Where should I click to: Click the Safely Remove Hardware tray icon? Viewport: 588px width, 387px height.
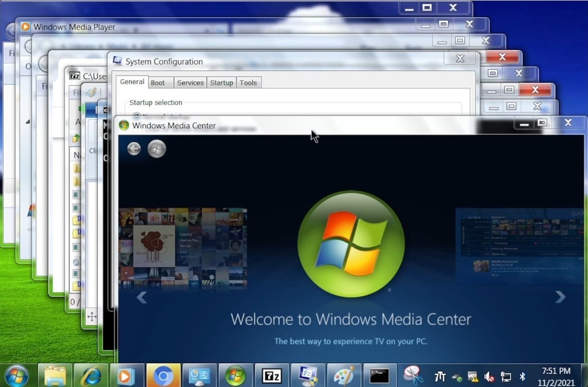pos(456,377)
